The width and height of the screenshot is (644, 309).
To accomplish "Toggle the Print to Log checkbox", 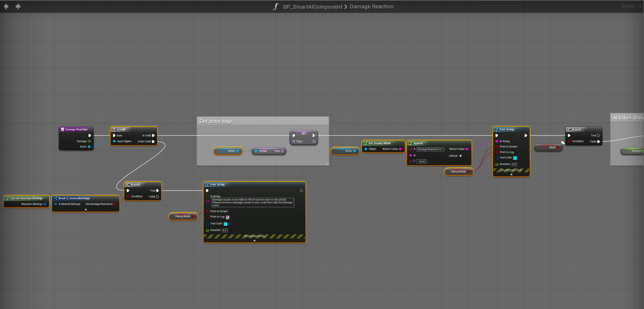I will click(227, 217).
